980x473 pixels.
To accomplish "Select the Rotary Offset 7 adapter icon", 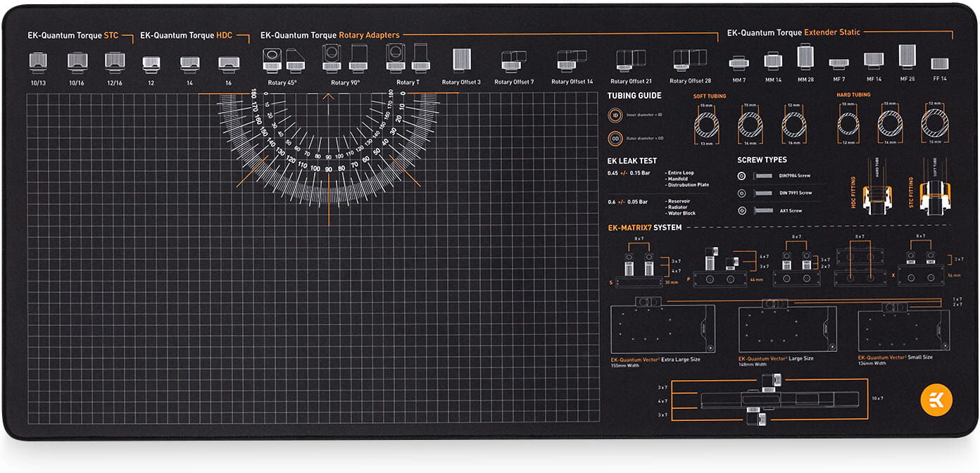I will click(514, 61).
